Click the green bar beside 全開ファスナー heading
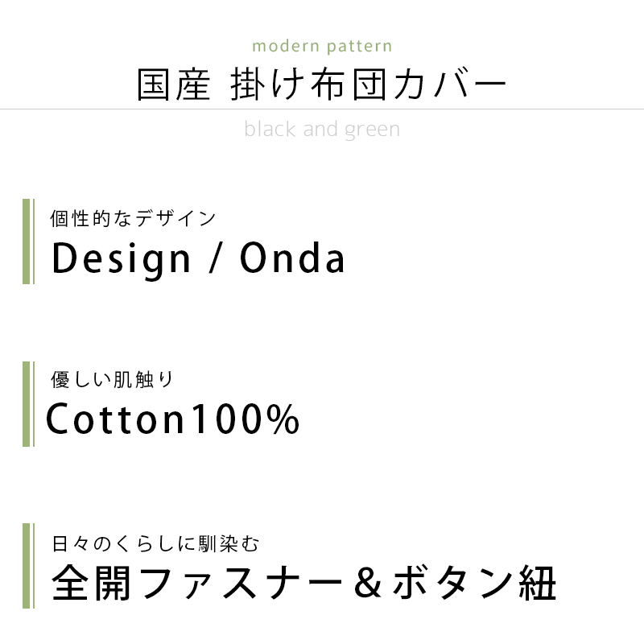 pos(28,566)
